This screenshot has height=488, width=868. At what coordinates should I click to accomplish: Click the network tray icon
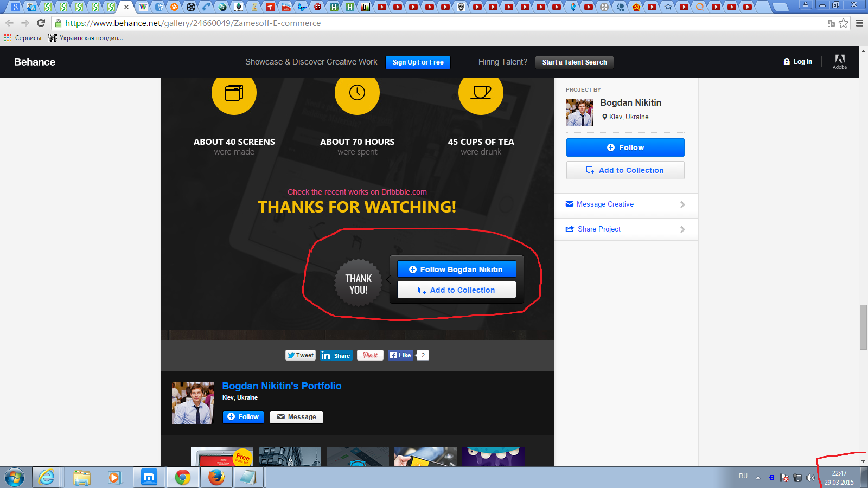pyautogui.click(x=797, y=478)
